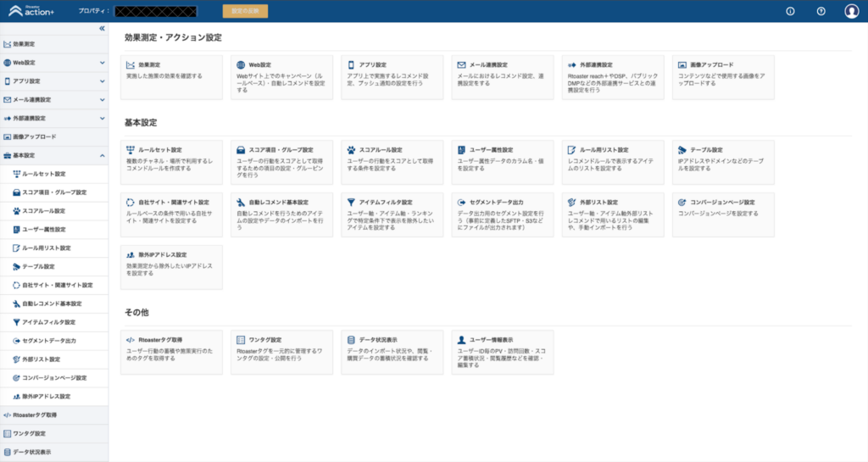Expand 外部連携設定 section in sidebar
The height and width of the screenshot is (462, 868).
[x=102, y=118]
